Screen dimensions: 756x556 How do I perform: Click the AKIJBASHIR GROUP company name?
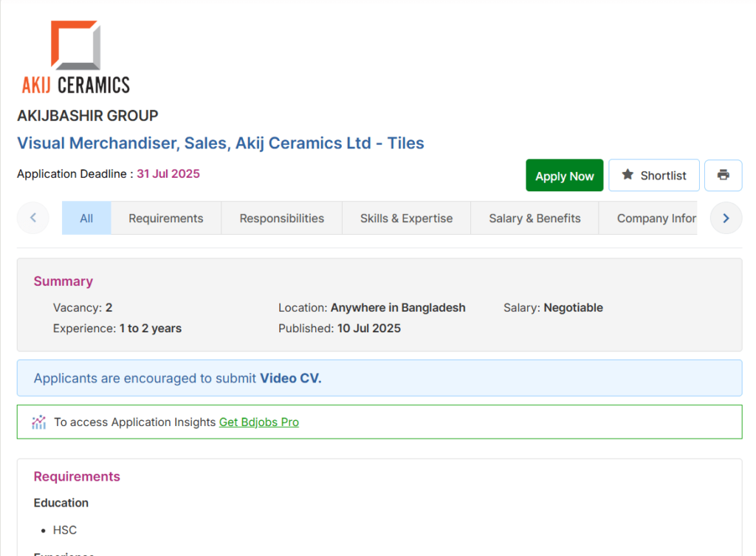pos(88,116)
